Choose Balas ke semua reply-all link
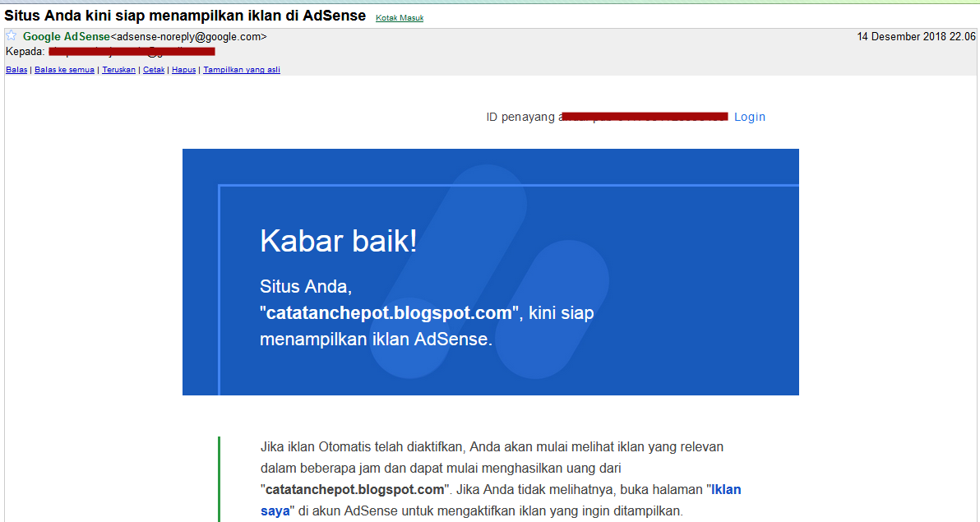 point(64,70)
